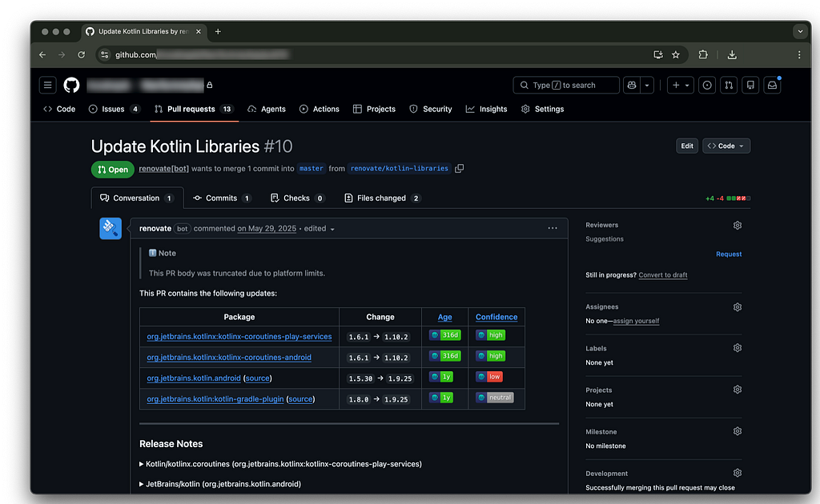Click the install app icon in address bar
This screenshot has width=820, height=504.
tap(658, 55)
